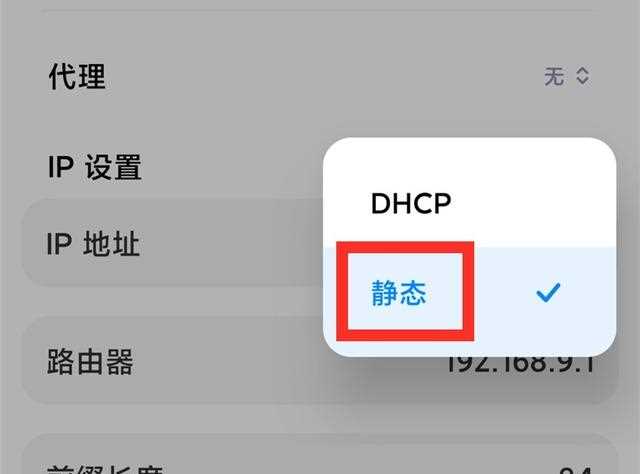Tap the 前缀长度 prefix length row
640x474 pixels.
(320, 454)
